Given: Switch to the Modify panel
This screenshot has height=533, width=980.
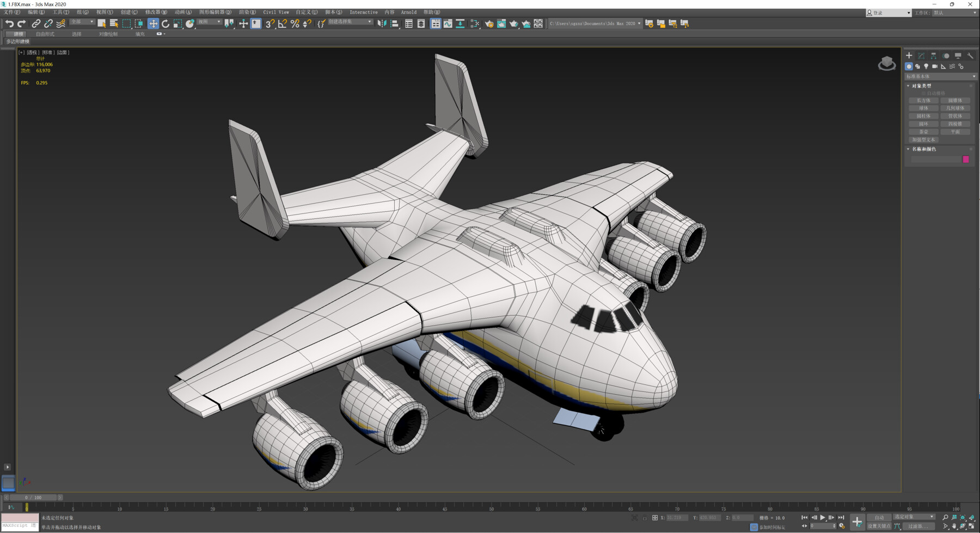Looking at the screenshot, I should point(921,56).
